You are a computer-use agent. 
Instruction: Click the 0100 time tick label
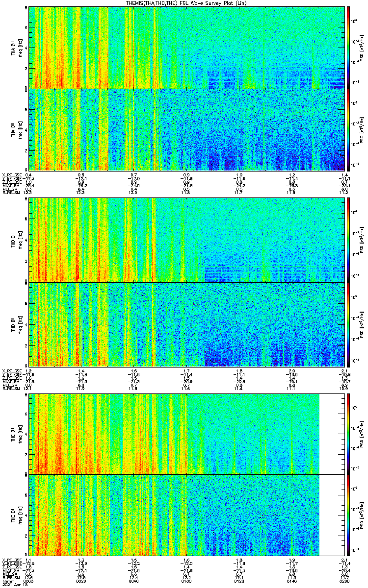click(186, 581)
